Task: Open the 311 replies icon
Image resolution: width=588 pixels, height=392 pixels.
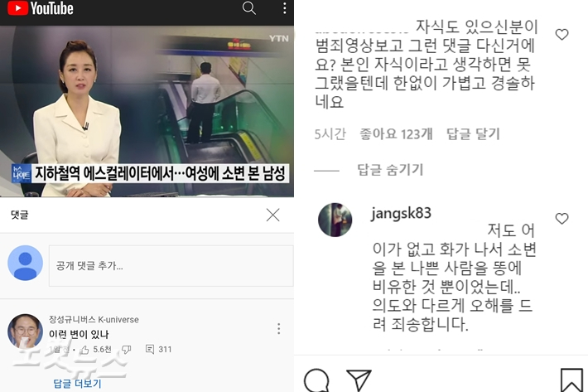Action: coord(150,350)
